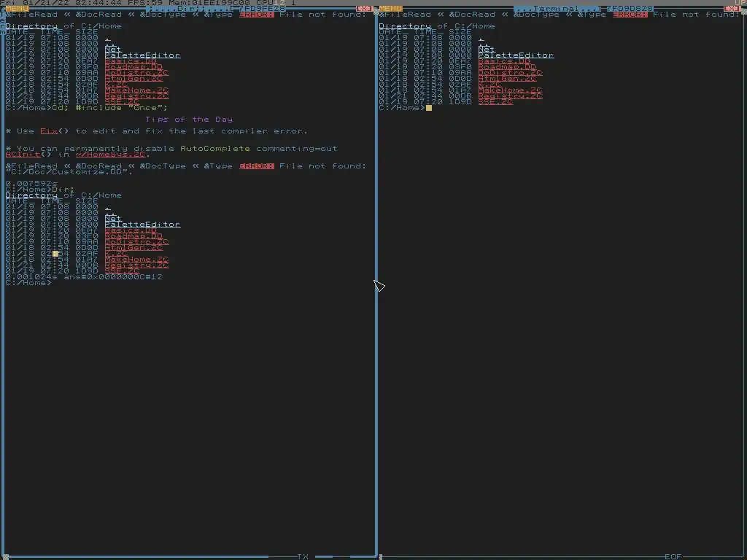Close the Terminal window with [X]
Screen dimensions: 747x560
tap(732, 9)
